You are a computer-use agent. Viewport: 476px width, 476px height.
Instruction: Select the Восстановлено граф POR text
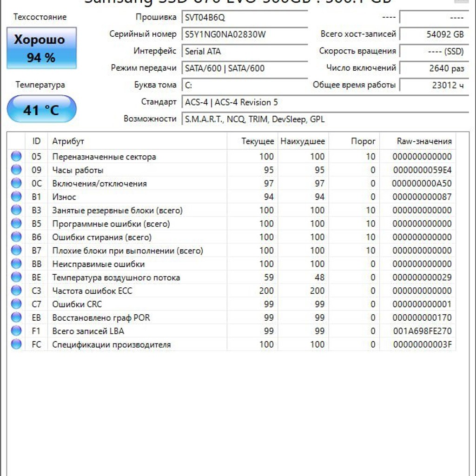click(x=101, y=318)
